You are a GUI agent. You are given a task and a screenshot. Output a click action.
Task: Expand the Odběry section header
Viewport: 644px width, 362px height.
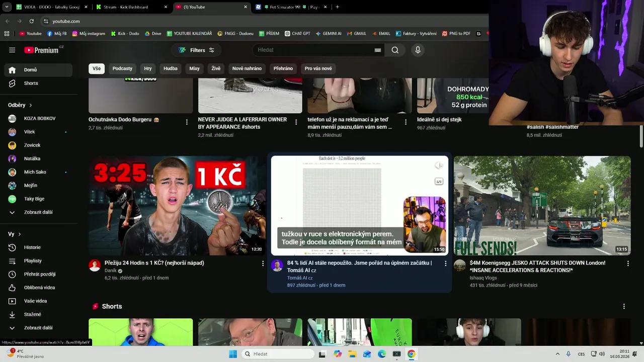pos(20,105)
